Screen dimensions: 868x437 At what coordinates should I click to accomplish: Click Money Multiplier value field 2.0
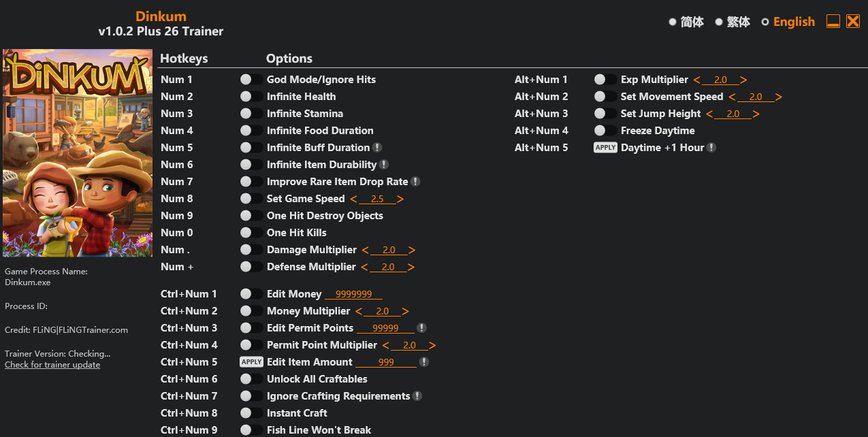pos(383,311)
